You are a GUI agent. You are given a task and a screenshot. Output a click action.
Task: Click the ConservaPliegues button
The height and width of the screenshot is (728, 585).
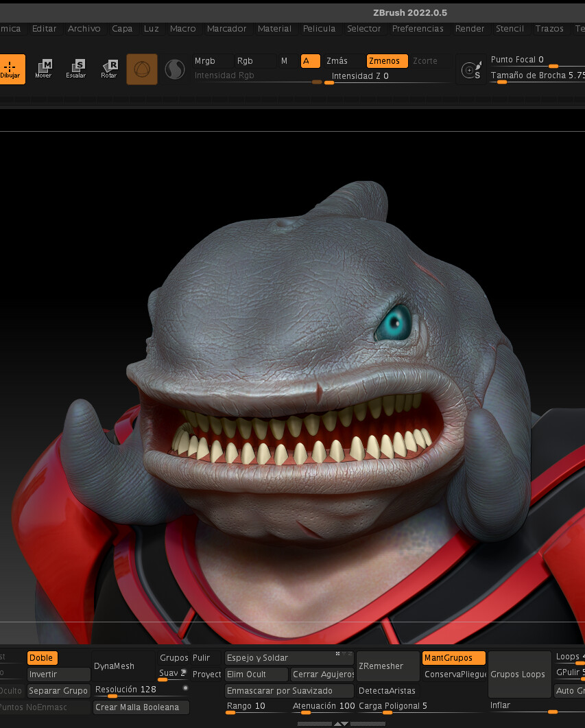[x=455, y=674]
